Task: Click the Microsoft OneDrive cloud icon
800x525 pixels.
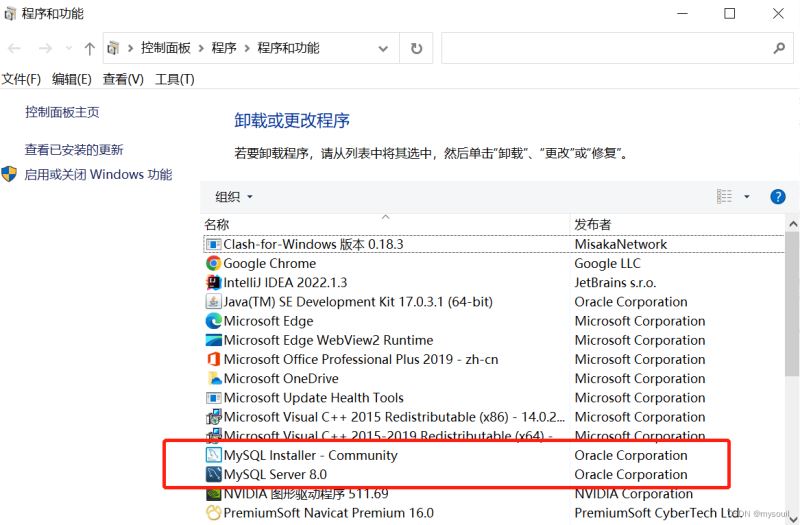Action: click(x=214, y=379)
